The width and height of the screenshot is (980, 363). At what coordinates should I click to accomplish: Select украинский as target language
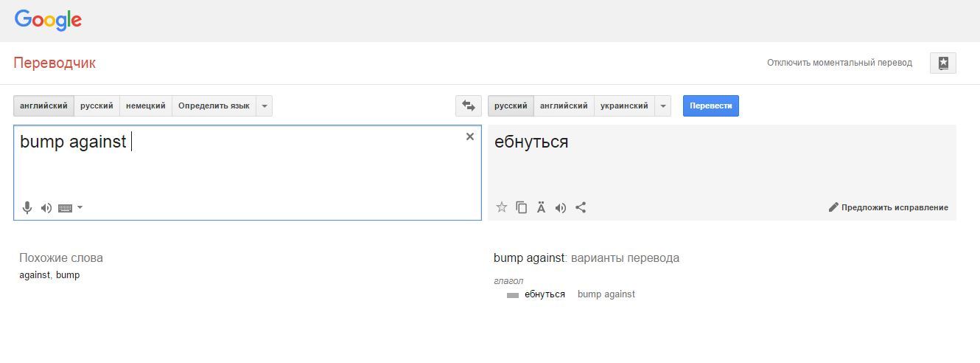[x=624, y=106]
